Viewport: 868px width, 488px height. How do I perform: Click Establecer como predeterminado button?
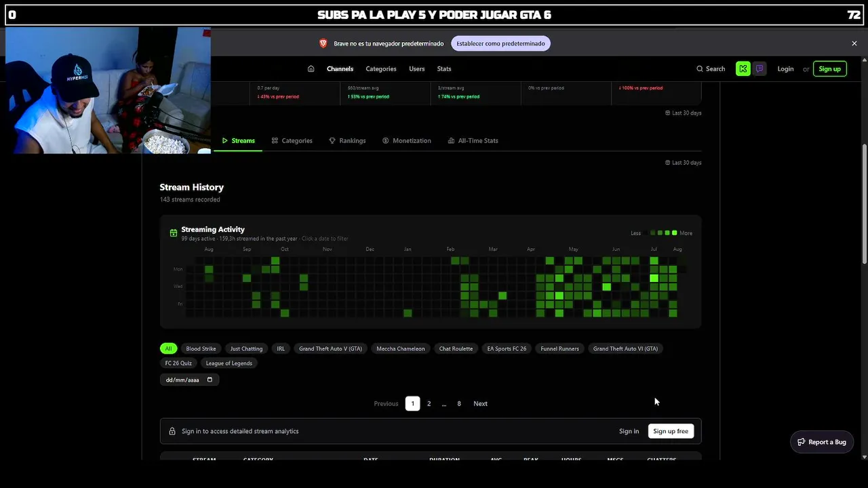pos(500,43)
